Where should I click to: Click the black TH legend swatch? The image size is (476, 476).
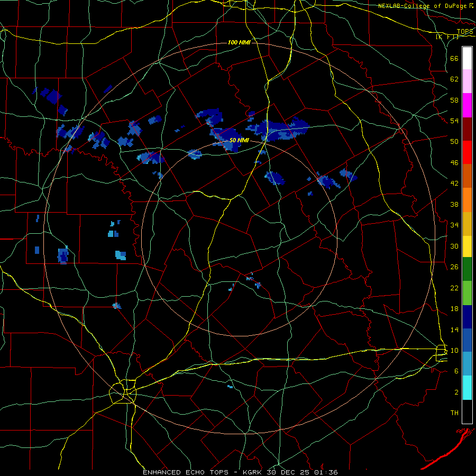[x=467, y=411]
